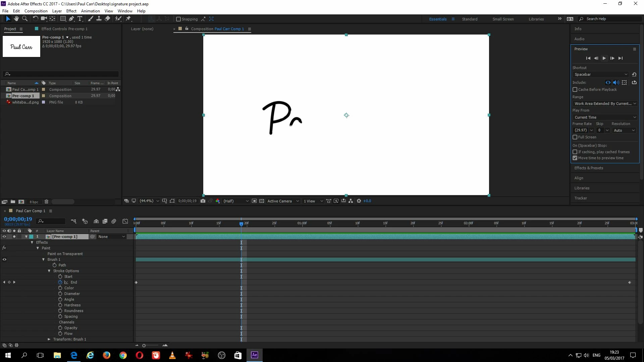The width and height of the screenshot is (644, 362).
Task: Select the Brush tool
Action: tap(91, 19)
